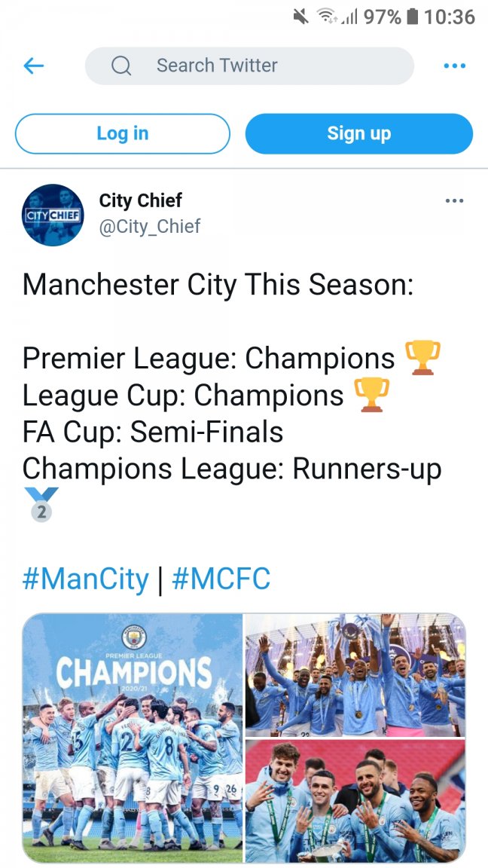Screen dimensions: 488x868
Task: Expand the tweet's more options dots
Action: coord(454,201)
